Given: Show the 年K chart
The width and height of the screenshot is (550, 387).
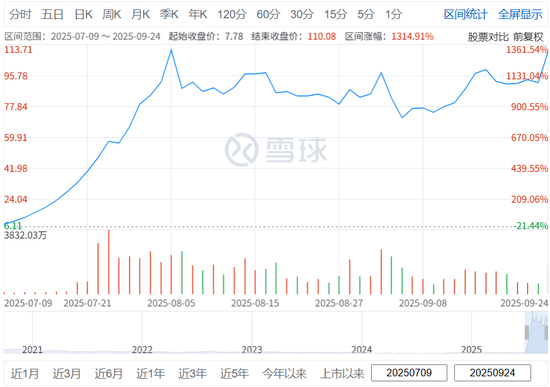Looking at the screenshot, I should tap(197, 14).
